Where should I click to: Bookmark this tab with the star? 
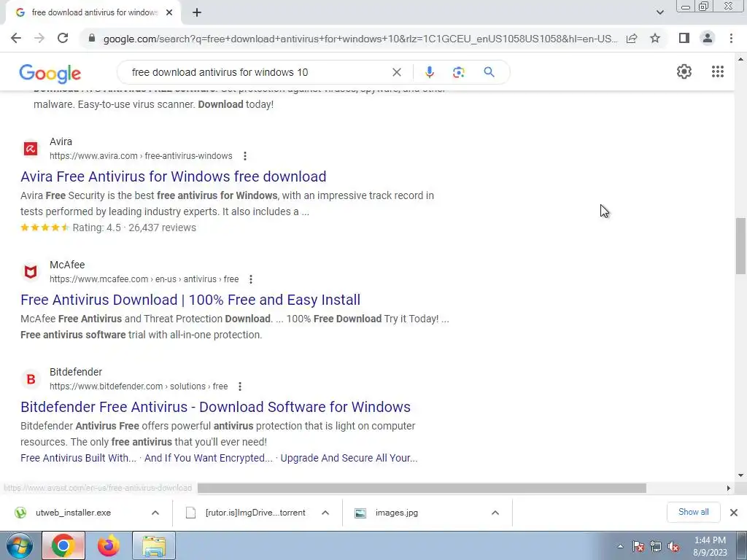click(x=655, y=38)
